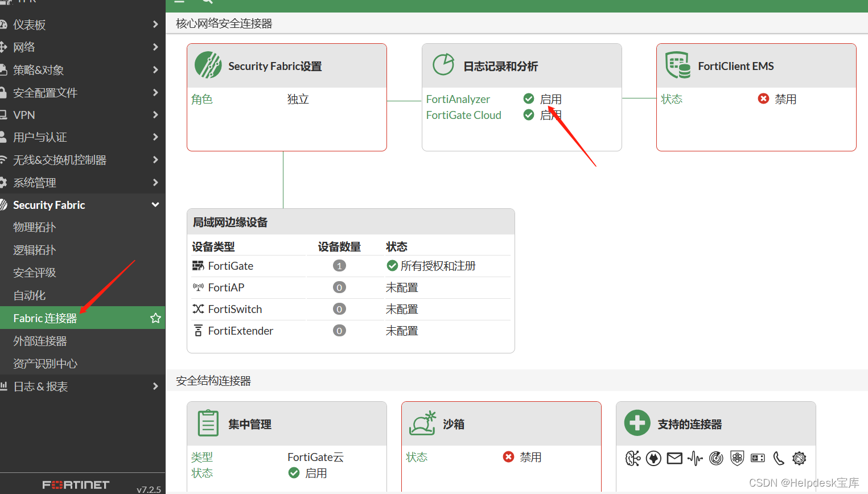Expand the 用户与认证 menu chevron
The width and height of the screenshot is (868, 494).
point(155,137)
